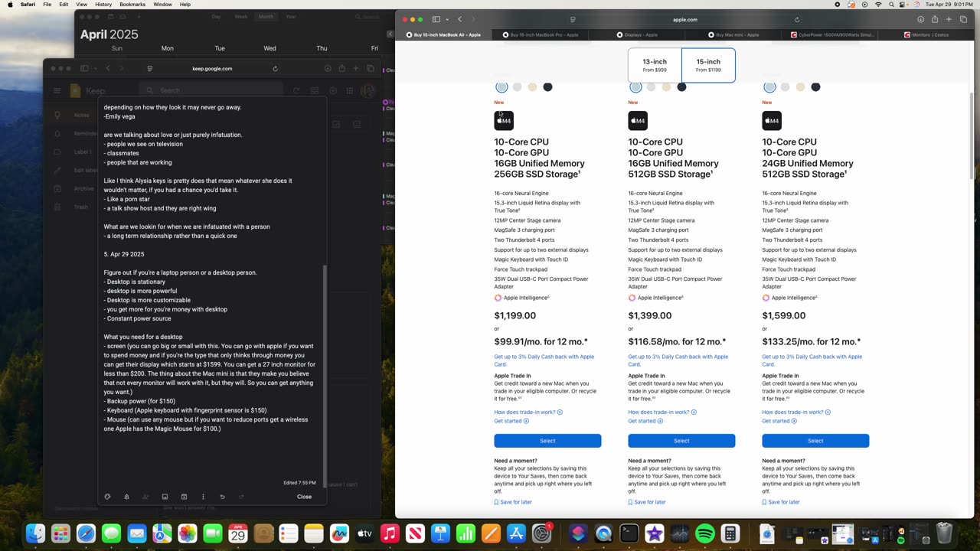Select the 13-inch size option
The width and height of the screenshot is (980, 551).
[655, 65]
